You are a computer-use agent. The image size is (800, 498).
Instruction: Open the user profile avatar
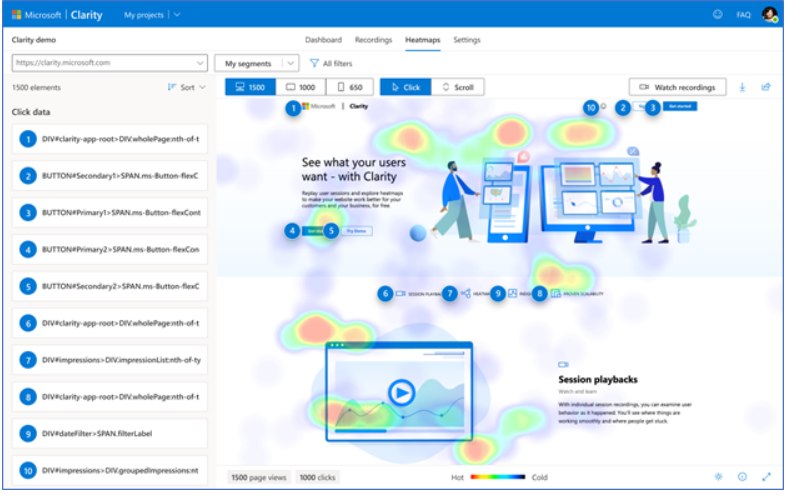[x=769, y=14]
